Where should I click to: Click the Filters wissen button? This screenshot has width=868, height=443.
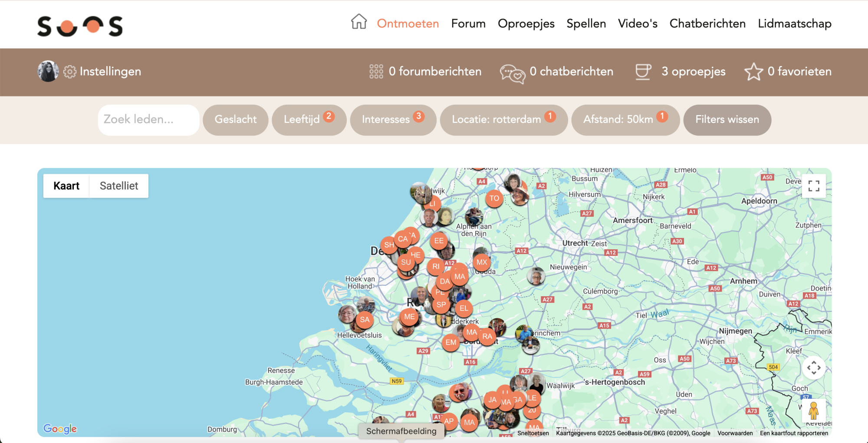pos(727,119)
